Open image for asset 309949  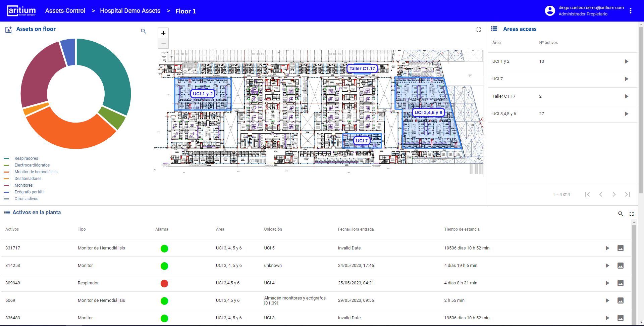621,283
